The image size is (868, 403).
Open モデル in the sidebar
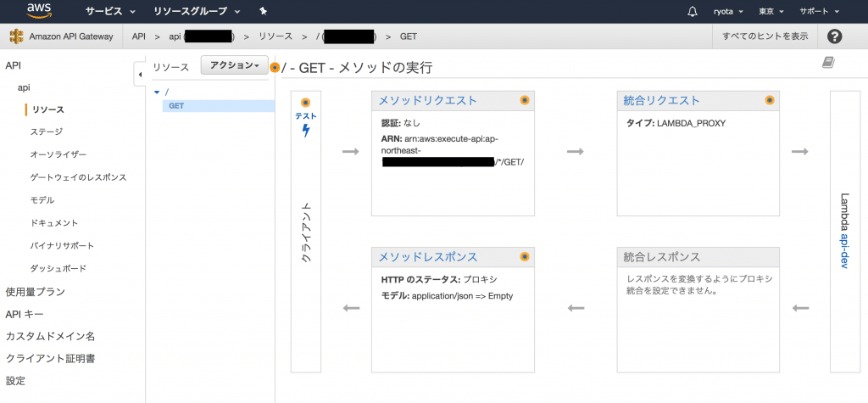click(42, 200)
